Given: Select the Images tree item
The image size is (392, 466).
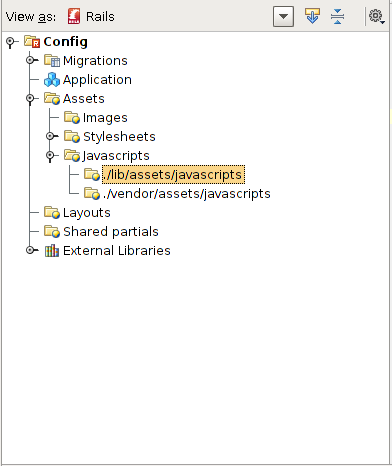Looking at the screenshot, I should click(x=105, y=118).
